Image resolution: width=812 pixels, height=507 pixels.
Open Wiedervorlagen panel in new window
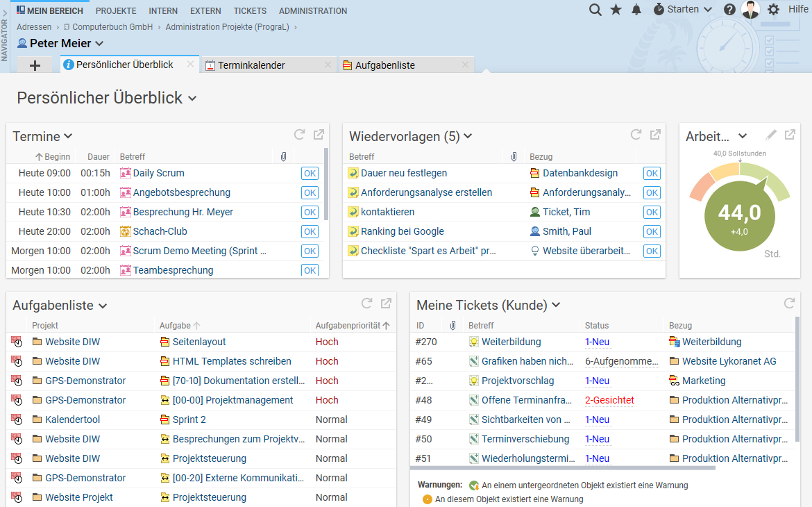tap(654, 135)
